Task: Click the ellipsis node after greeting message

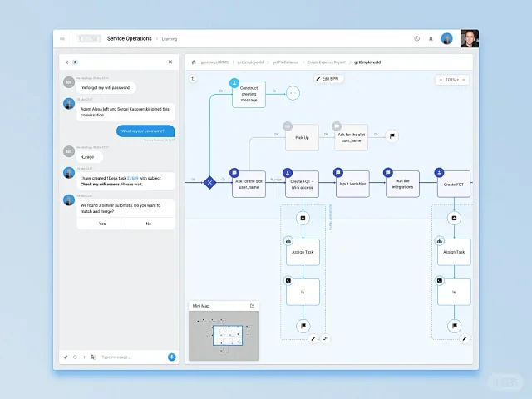Action: coord(293,93)
